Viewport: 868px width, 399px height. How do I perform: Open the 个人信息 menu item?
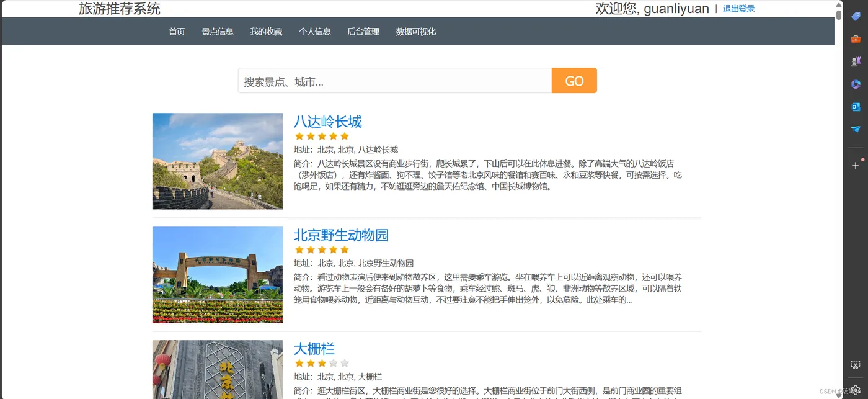click(x=315, y=32)
